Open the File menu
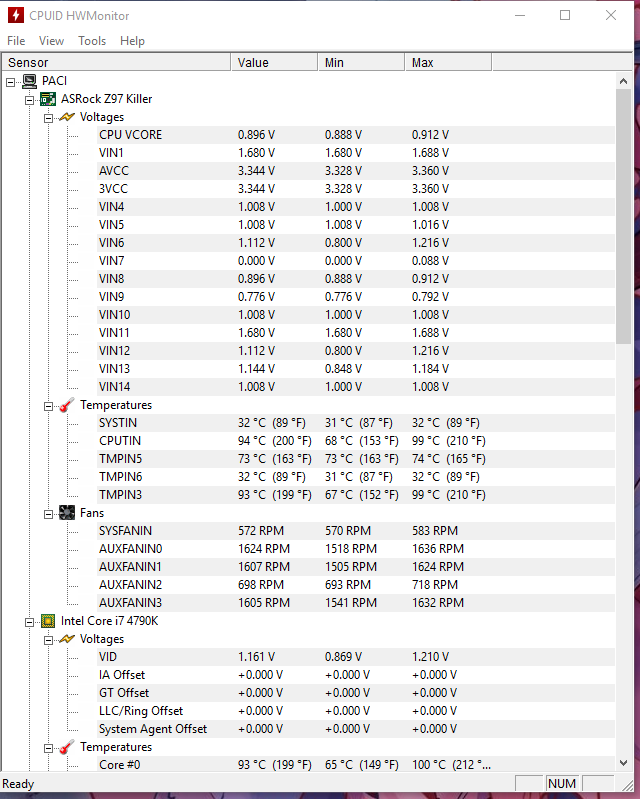 click(x=16, y=41)
